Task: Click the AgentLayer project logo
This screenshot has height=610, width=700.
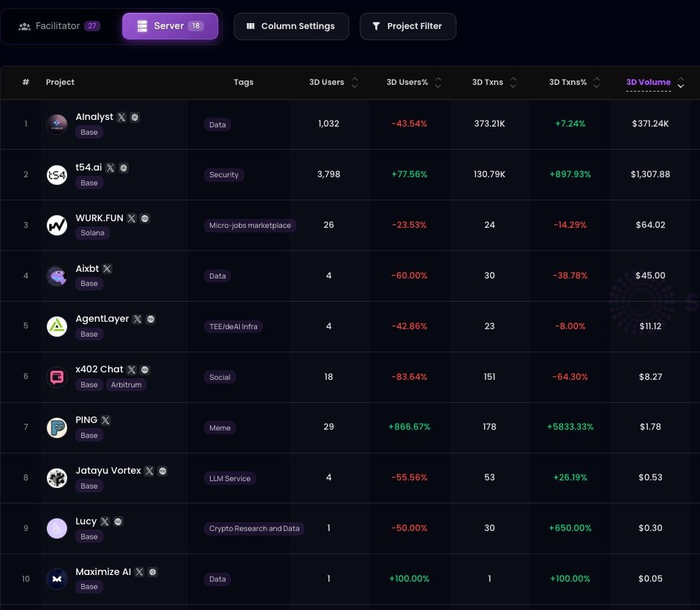Action: [x=57, y=326]
